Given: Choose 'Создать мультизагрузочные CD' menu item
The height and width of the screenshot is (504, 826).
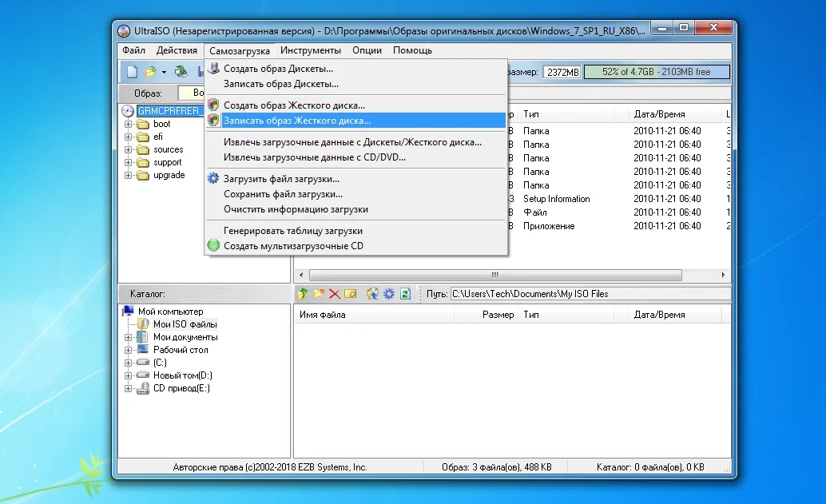Looking at the screenshot, I should 293,246.
